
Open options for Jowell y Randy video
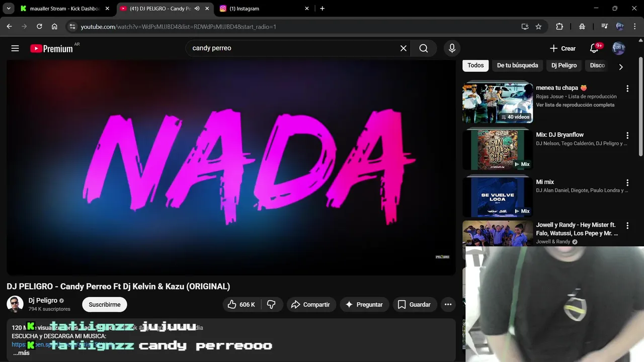(627, 226)
